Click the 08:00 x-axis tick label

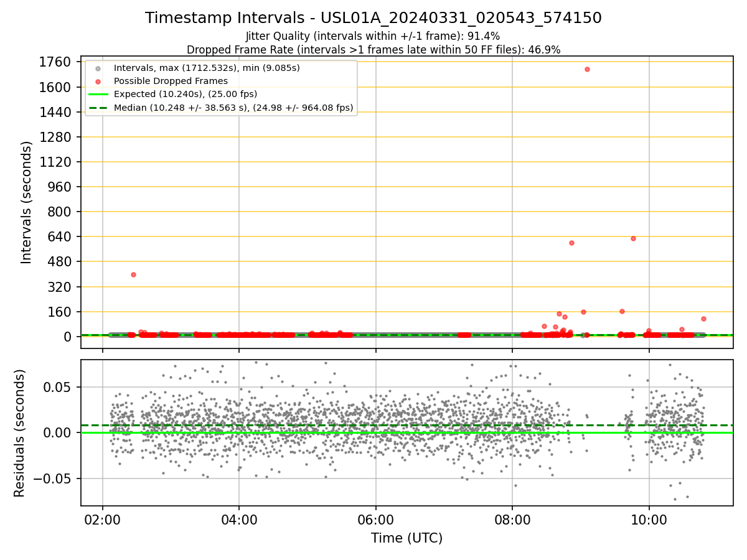[512, 520]
